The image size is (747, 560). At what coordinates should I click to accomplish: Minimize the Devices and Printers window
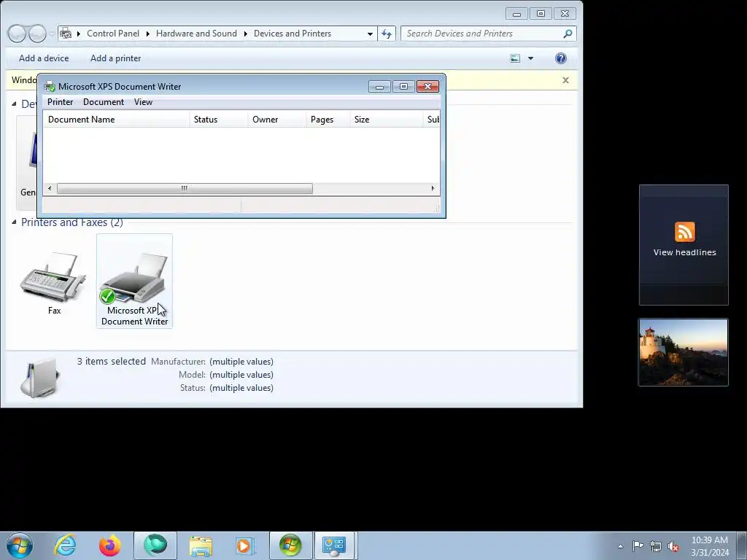tap(516, 14)
